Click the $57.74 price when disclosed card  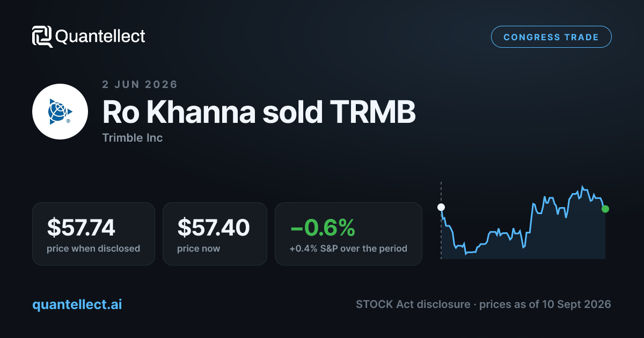(x=93, y=234)
